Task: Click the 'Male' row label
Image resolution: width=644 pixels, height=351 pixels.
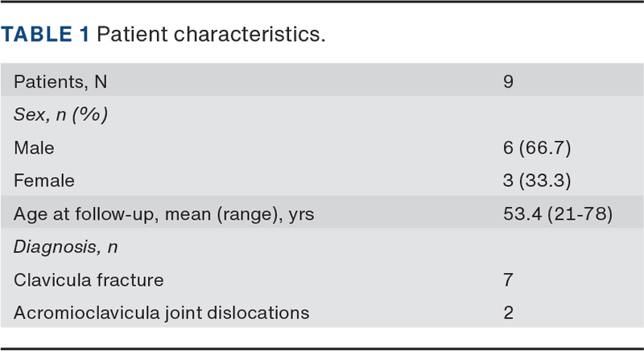Action: tap(34, 148)
